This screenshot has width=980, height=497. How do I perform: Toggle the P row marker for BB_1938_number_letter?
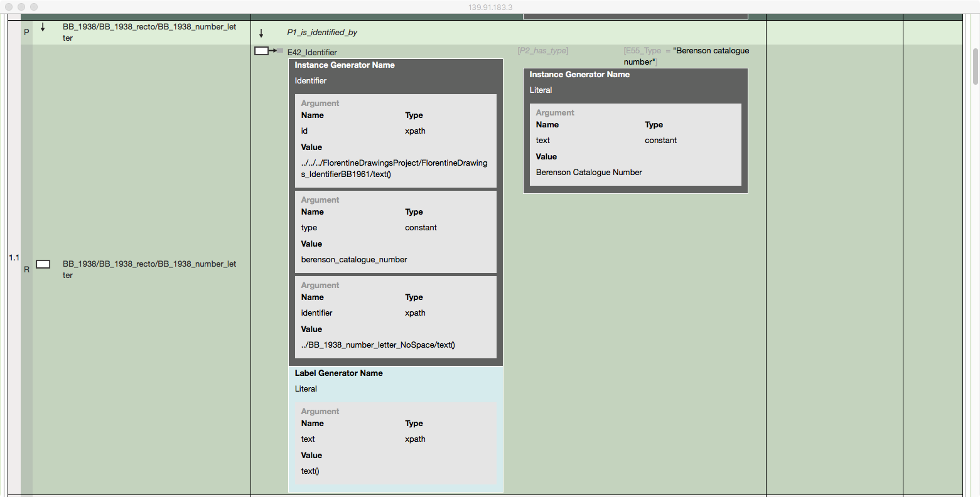click(26, 31)
